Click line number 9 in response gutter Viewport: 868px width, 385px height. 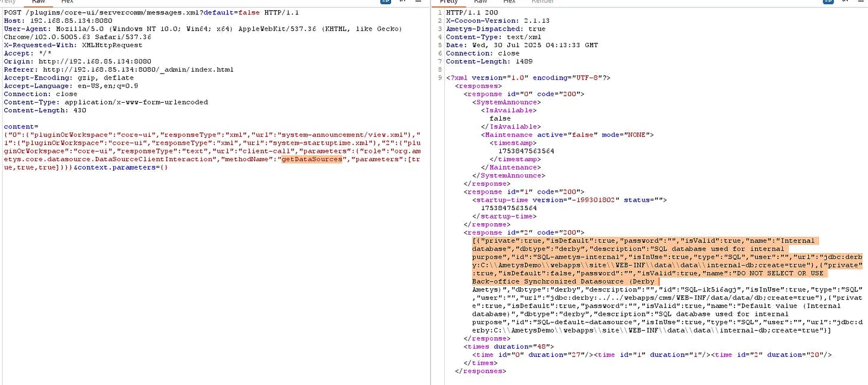[x=440, y=78]
